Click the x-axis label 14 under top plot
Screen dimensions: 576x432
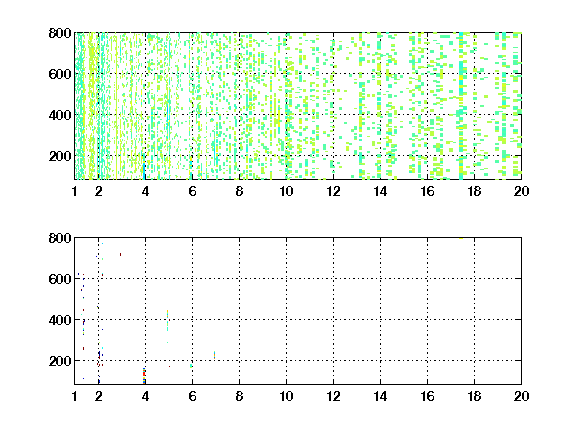coord(380,191)
